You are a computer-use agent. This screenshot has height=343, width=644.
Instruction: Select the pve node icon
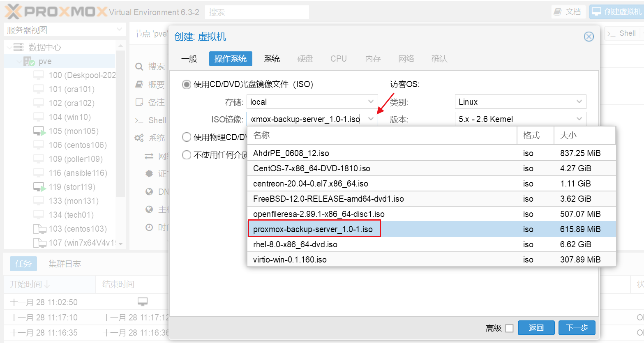pos(29,61)
